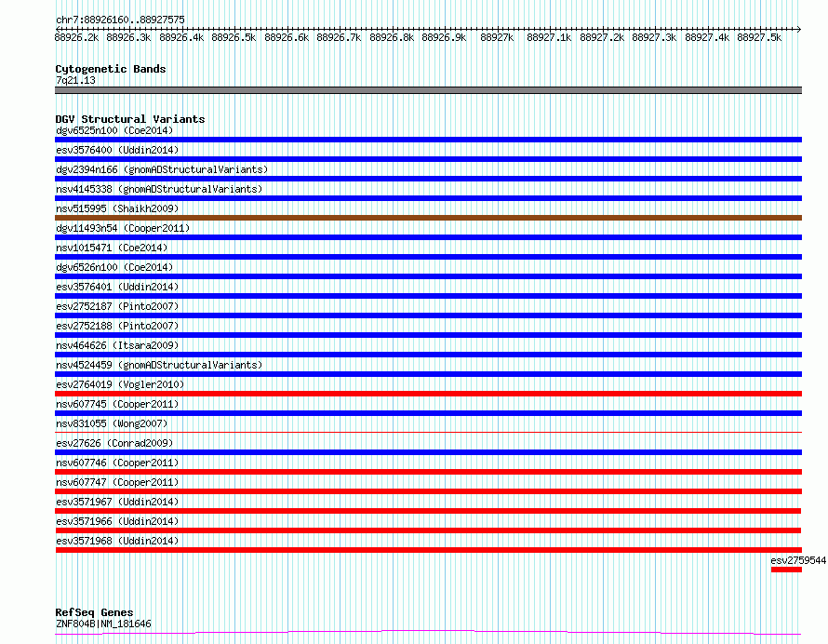Open variant nsv1015471 (Coe2014)
828x644 pixels.
[112, 248]
